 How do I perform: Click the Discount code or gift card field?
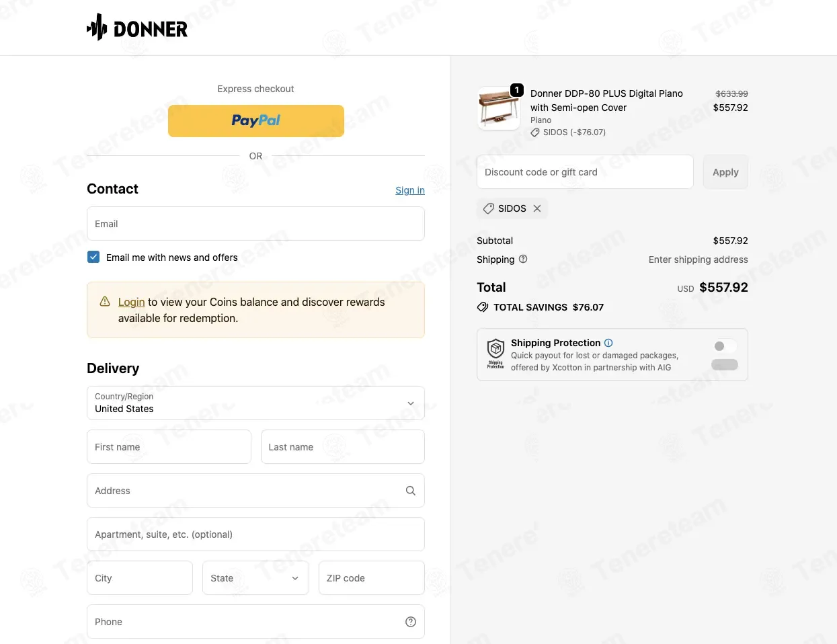585,172
